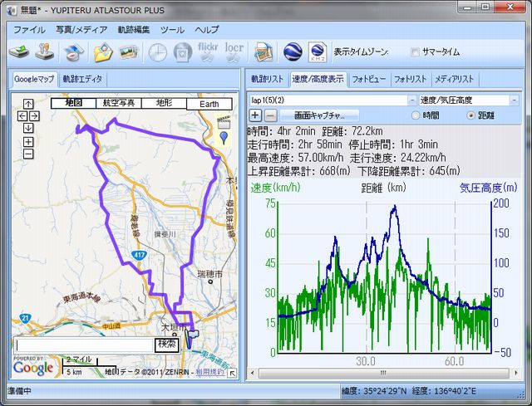Select the 時間 radio button
Image resolution: width=532 pixels, height=406 pixels.
coord(416,115)
